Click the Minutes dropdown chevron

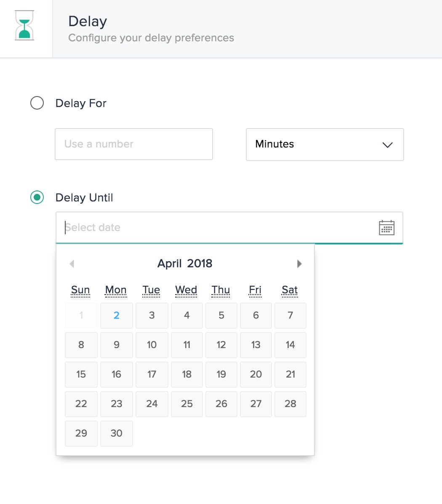(387, 145)
